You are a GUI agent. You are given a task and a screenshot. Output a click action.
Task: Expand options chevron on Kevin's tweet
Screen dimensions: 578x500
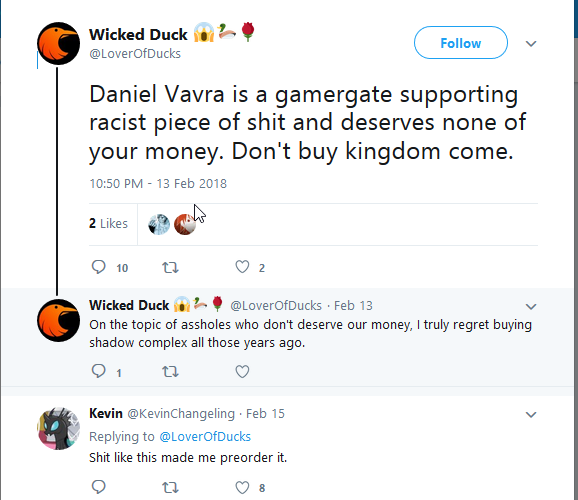[531, 414]
